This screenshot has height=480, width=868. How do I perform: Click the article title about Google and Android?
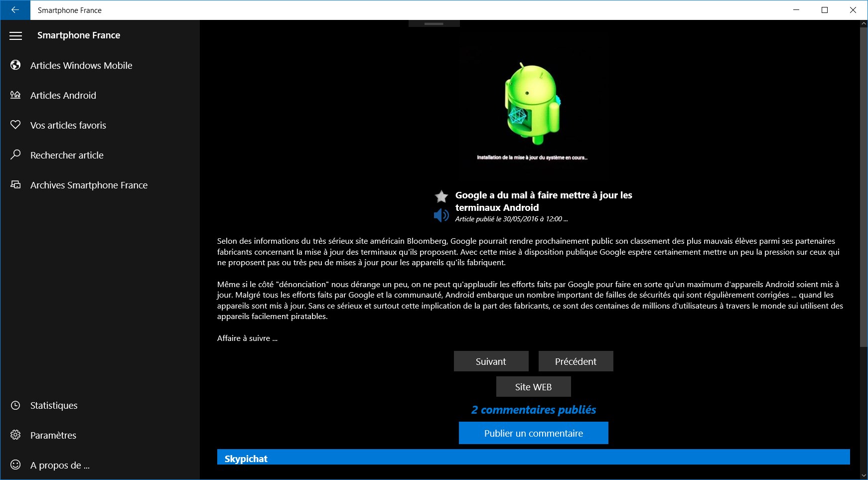click(x=544, y=201)
